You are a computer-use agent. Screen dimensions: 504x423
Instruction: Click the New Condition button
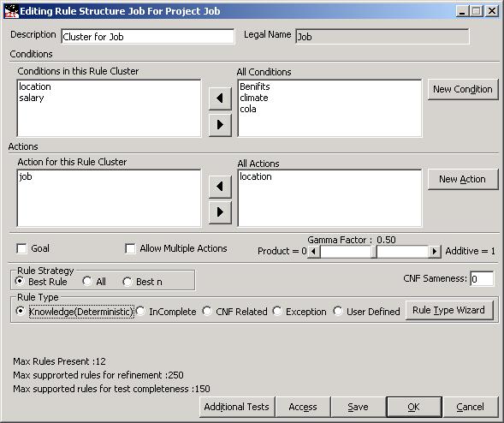click(463, 89)
